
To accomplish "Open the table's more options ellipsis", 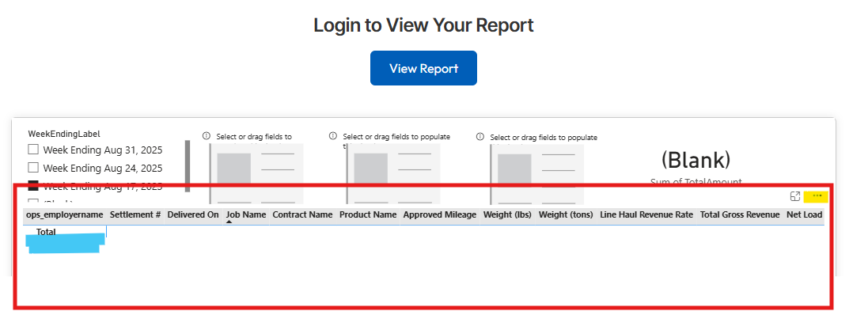I will [817, 196].
